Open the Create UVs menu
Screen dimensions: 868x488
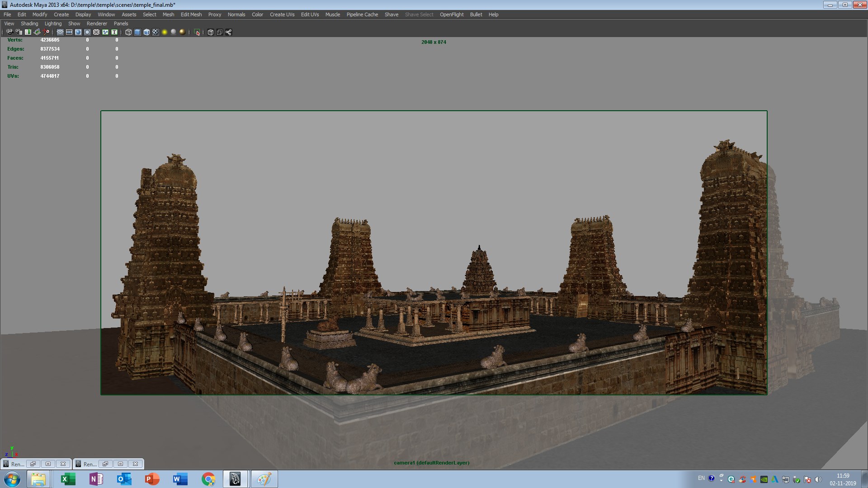282,14
